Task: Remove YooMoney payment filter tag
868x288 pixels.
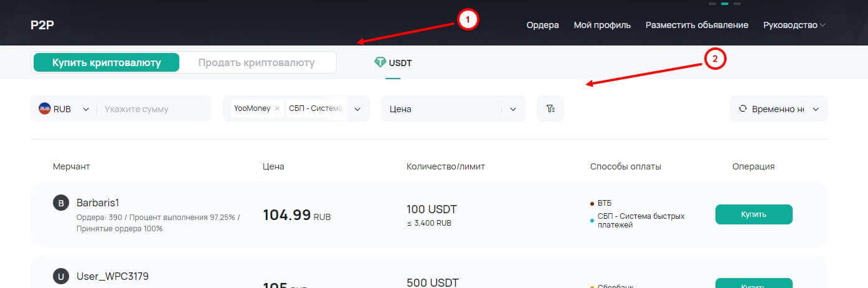Action: click(277, 108)
